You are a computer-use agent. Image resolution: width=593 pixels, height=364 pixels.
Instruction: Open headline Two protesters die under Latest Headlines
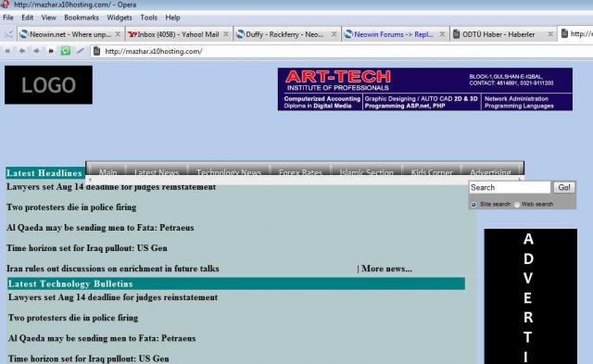click(71, 207)
